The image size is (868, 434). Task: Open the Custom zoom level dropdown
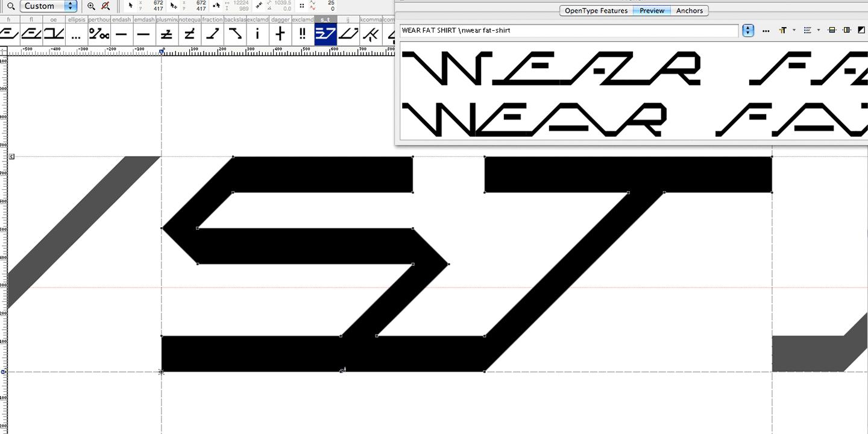click(x=48, y=6)
